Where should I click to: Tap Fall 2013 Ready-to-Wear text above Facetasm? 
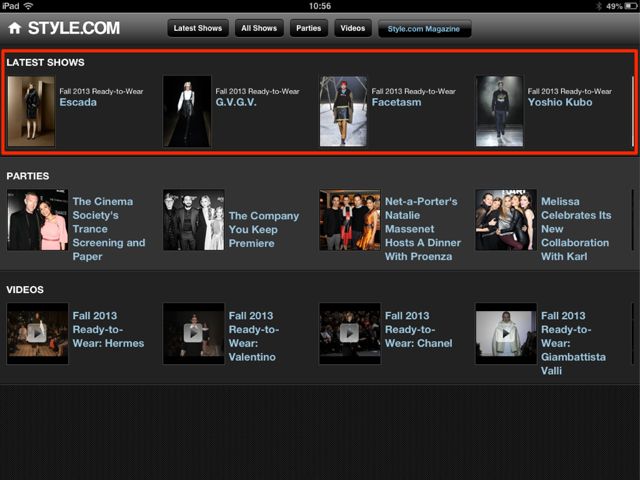click(413, 91)
